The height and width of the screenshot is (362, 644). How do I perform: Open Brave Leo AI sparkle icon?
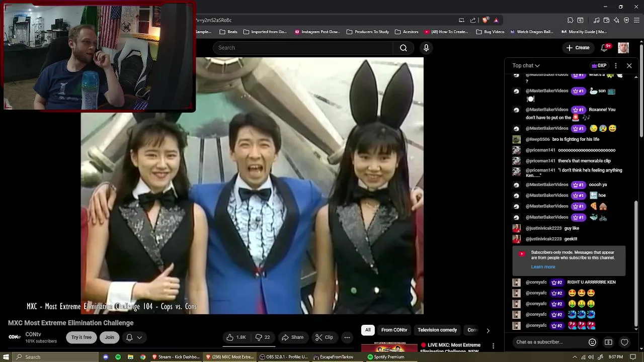click(616, 20)
